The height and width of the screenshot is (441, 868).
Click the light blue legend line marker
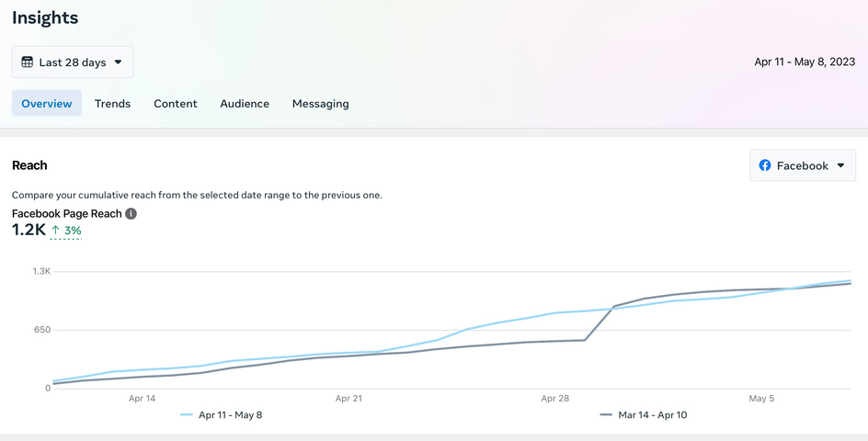pos(187,415)
